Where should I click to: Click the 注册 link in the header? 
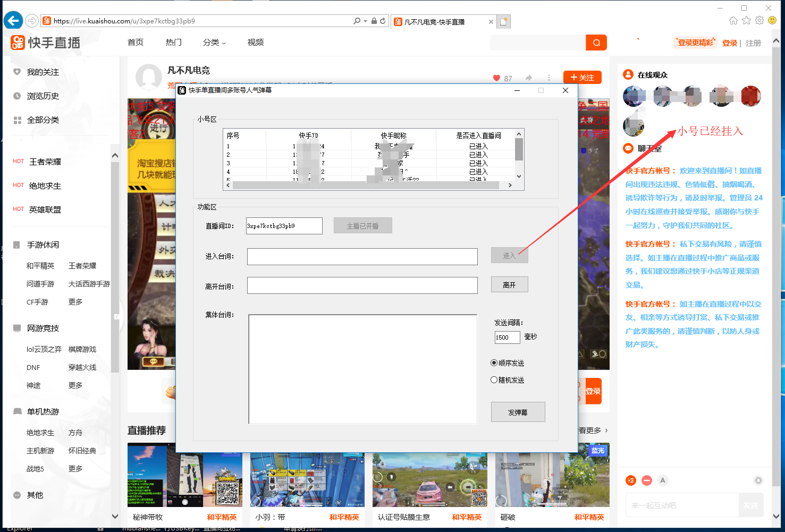tap(754, 43)
